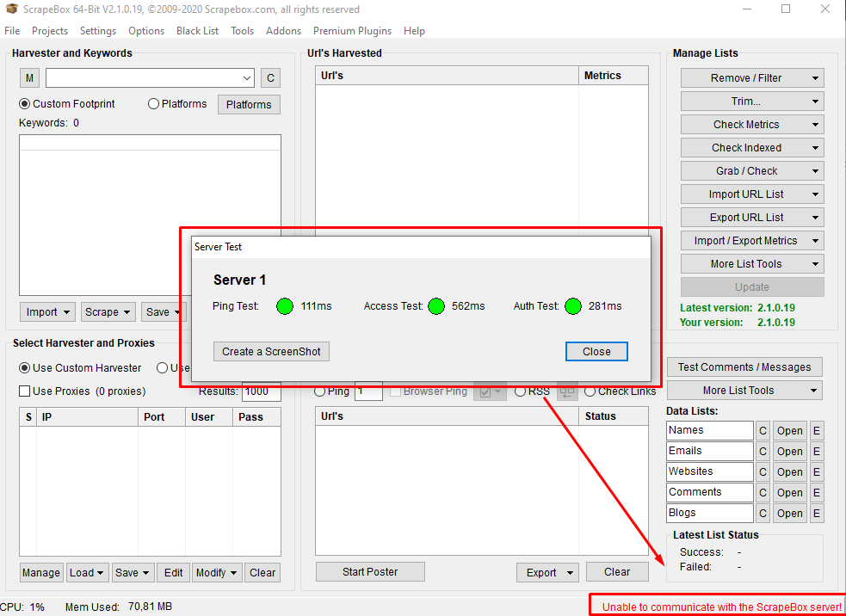Image resolution: width=846 pixels, height=616 pixels.
Task: Tick the Browser Ping checkbox
Action: (396, 391)
